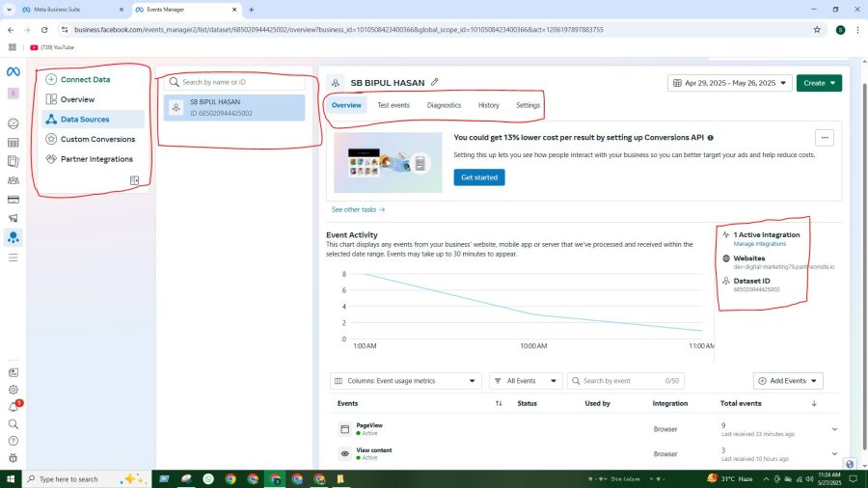This screenshot has height=488, width=868.
Task: Expand the green Create dropdown button
Action: pyautogui.click(x=819, y=83)
